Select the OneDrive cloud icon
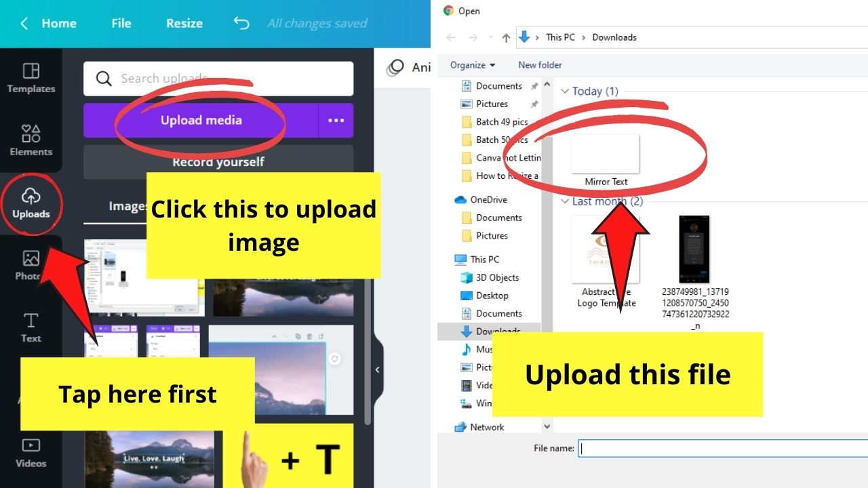The height and width of the screenshot is (488, 868). (460, 199)
